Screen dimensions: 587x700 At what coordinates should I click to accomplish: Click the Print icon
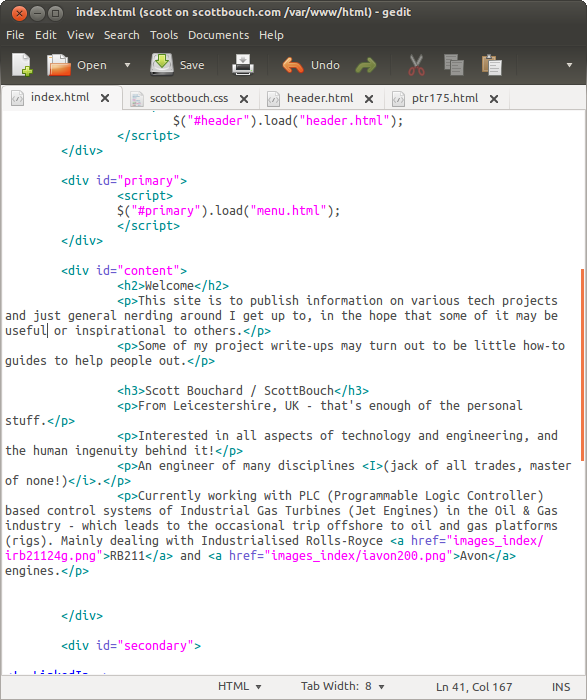243,65
